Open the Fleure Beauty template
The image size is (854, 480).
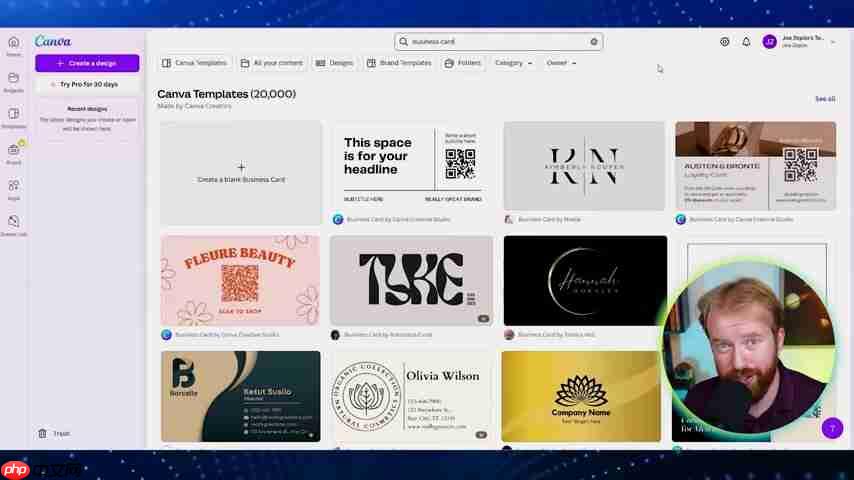pos(240,281)
